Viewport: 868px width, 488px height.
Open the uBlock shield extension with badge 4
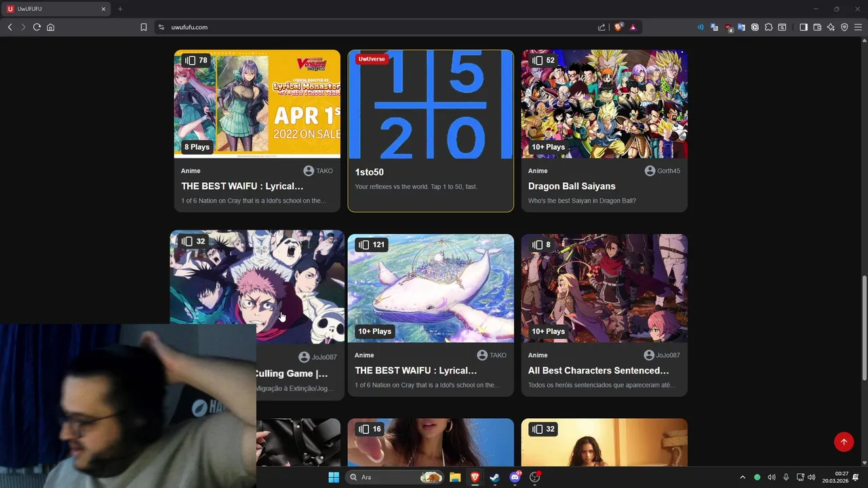728,27
